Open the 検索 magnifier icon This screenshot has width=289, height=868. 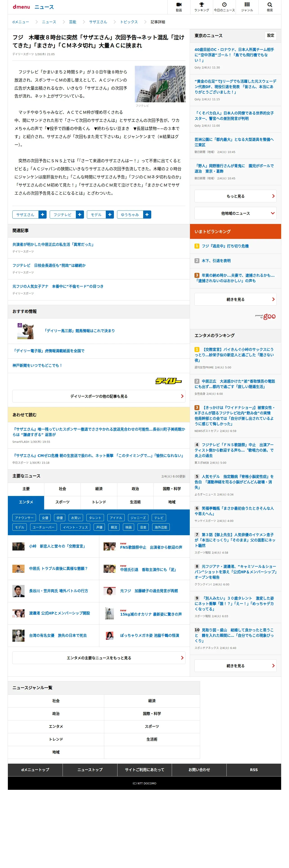pyautogui.click(x=269, y=7)
